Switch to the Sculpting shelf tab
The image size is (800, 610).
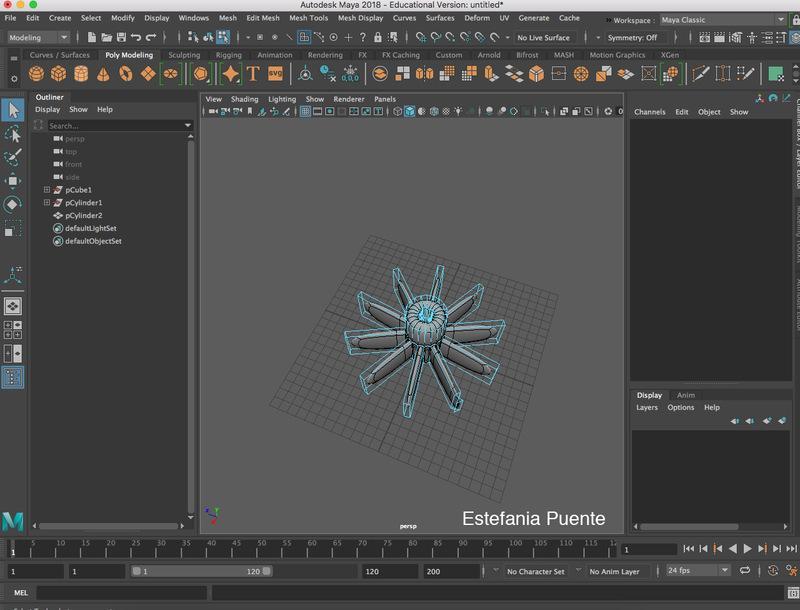click(184, 55)
